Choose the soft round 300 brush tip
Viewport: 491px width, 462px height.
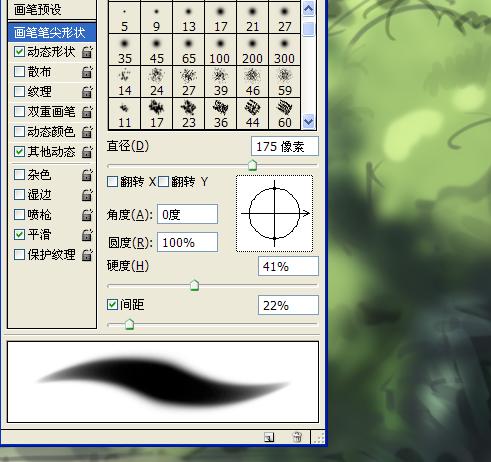285,50
